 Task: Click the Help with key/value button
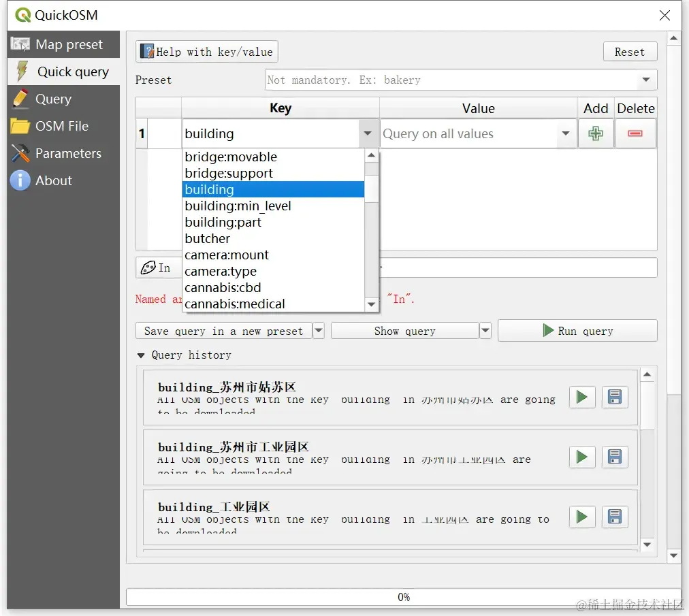(206, 52)
